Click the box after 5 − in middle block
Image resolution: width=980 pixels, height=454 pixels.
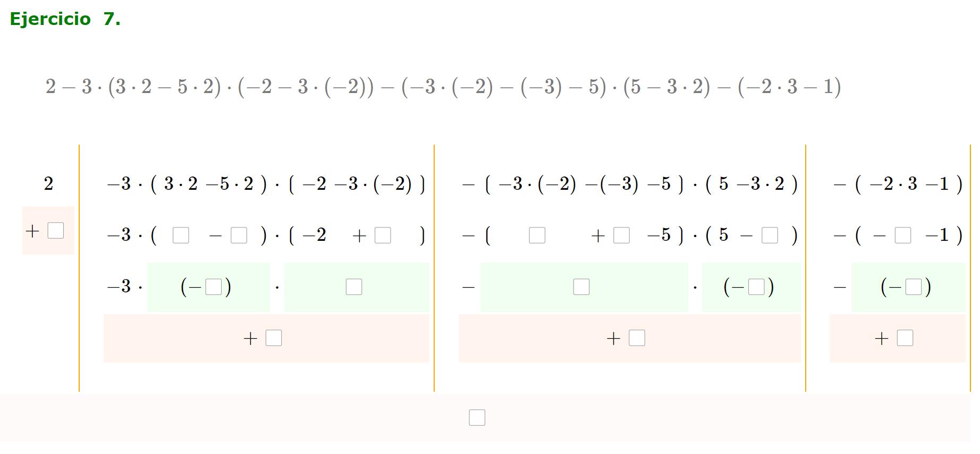coord(770,235)
